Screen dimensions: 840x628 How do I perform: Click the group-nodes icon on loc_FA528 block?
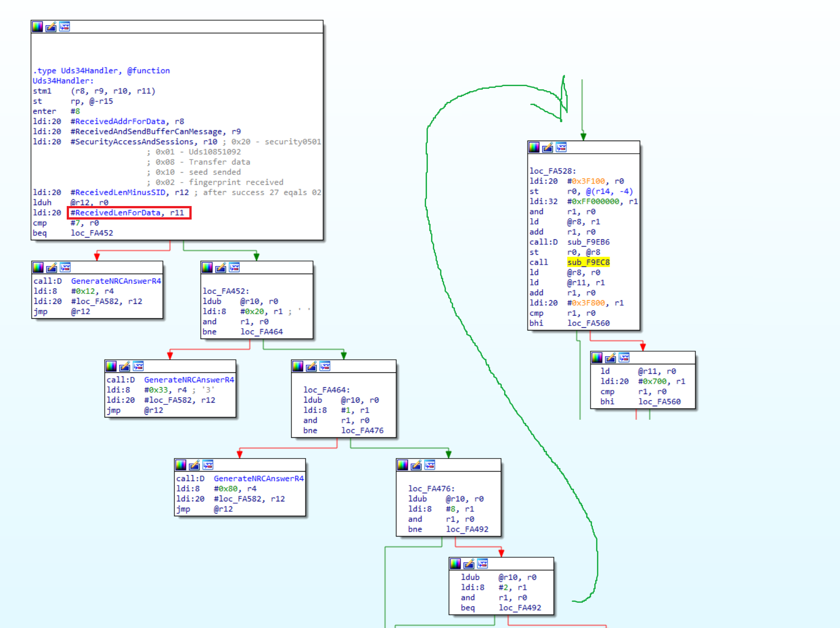(561, 147)
